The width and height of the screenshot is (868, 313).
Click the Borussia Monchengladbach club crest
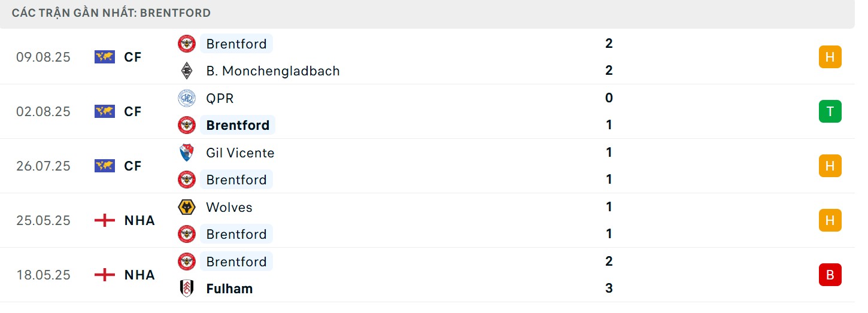click(x=187, y=71)
